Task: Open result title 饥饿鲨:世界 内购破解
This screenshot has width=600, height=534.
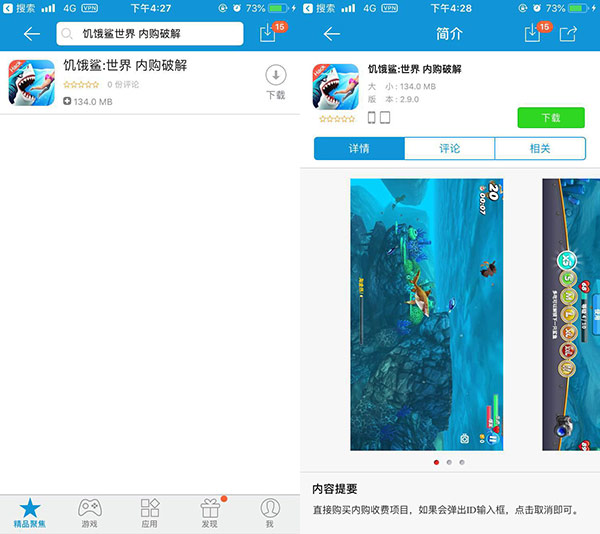Action: point(125,65)
